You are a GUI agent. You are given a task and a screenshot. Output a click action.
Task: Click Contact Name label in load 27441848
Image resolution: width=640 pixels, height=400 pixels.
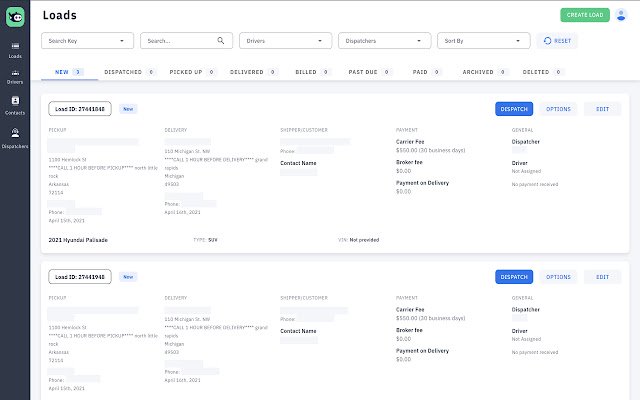pos(298,163)
